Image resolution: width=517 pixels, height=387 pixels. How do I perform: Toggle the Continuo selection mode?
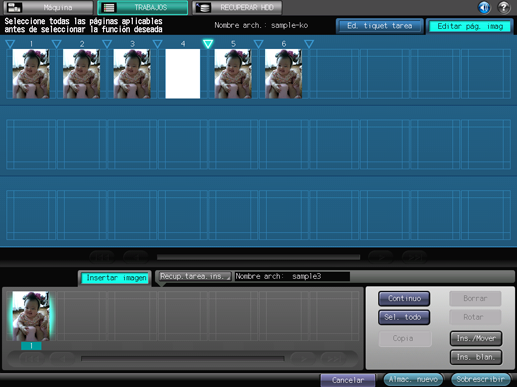click(x=404, y=299)
